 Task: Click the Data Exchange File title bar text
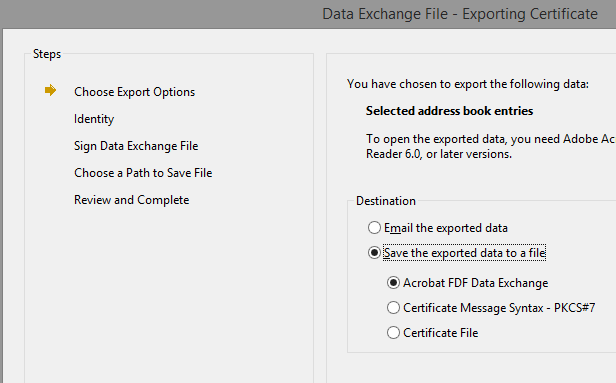[460, 14]
